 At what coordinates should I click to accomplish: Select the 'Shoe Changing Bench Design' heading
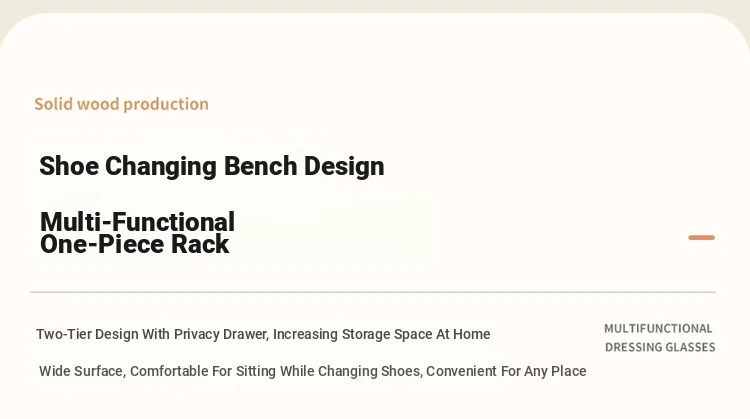[x=211, y=166]
